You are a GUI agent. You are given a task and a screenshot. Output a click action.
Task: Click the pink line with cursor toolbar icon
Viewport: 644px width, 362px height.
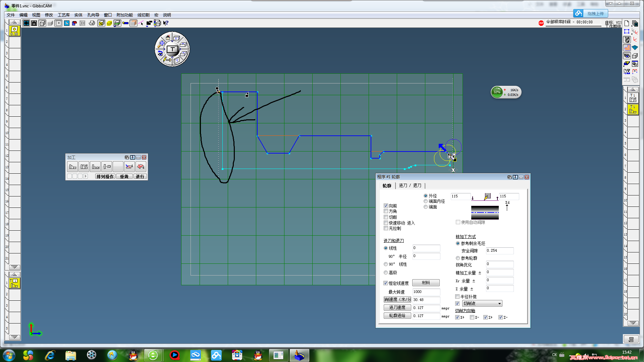tap(142, 23)
